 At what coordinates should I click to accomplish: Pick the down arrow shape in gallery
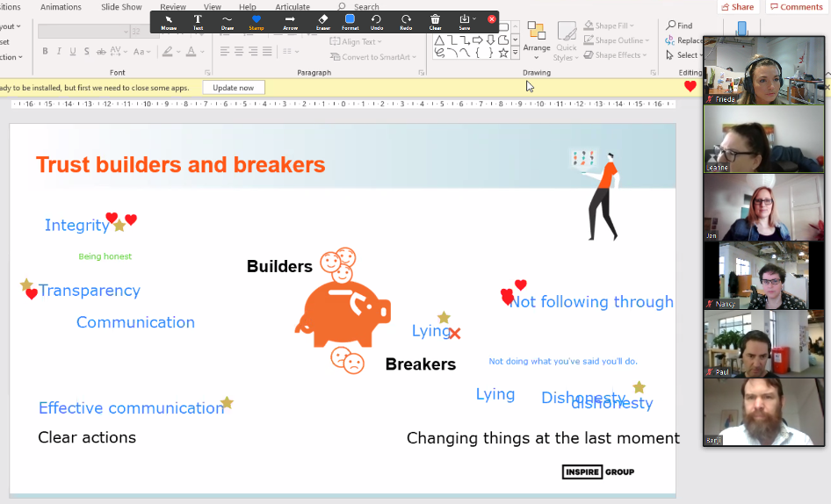490,40
